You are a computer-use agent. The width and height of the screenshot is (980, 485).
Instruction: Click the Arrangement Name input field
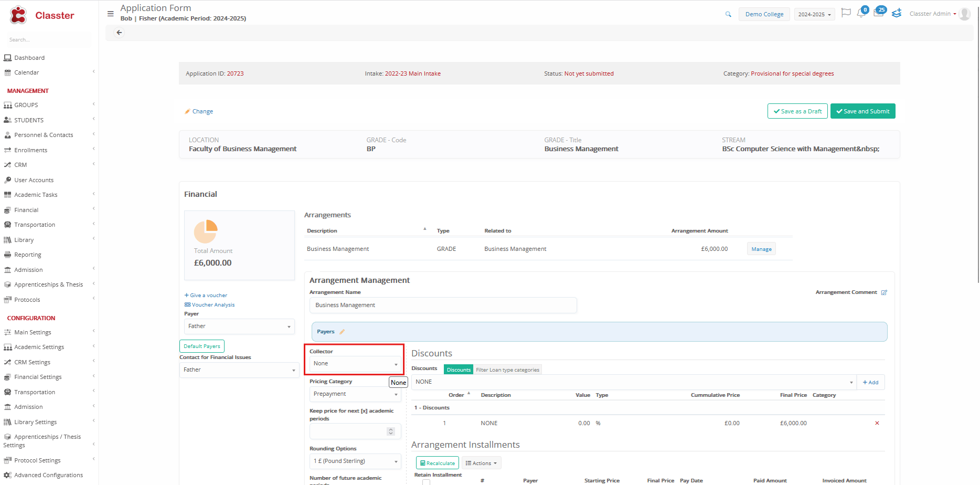tap(443, 305)
